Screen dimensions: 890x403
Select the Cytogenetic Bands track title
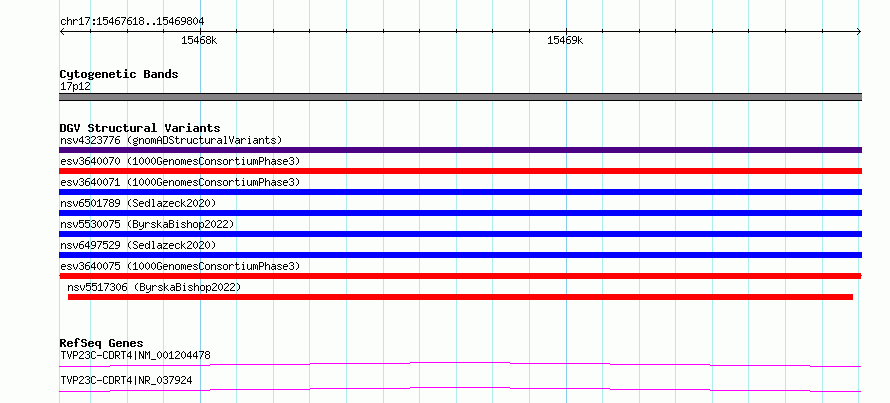pyautogui.click(x=119, y=74)
